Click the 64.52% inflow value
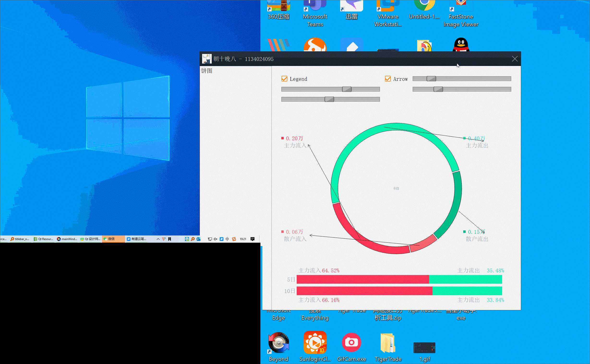 coord(331,270)
